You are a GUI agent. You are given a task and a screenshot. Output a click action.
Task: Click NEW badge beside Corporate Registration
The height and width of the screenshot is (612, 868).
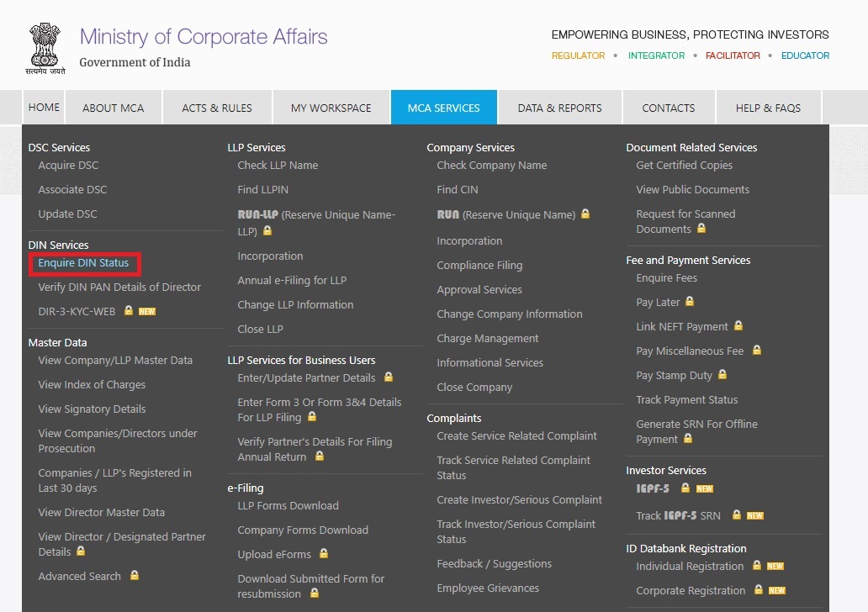[776, 590]
